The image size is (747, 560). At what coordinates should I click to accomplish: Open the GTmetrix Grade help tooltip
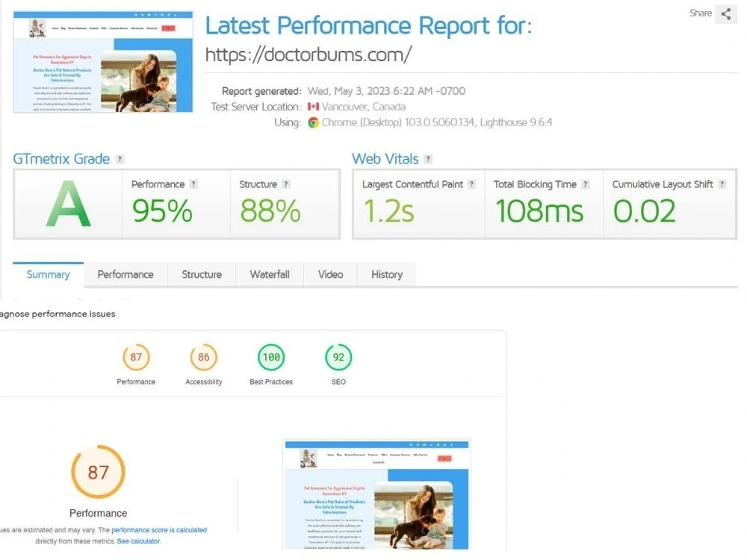pos(120,158)
